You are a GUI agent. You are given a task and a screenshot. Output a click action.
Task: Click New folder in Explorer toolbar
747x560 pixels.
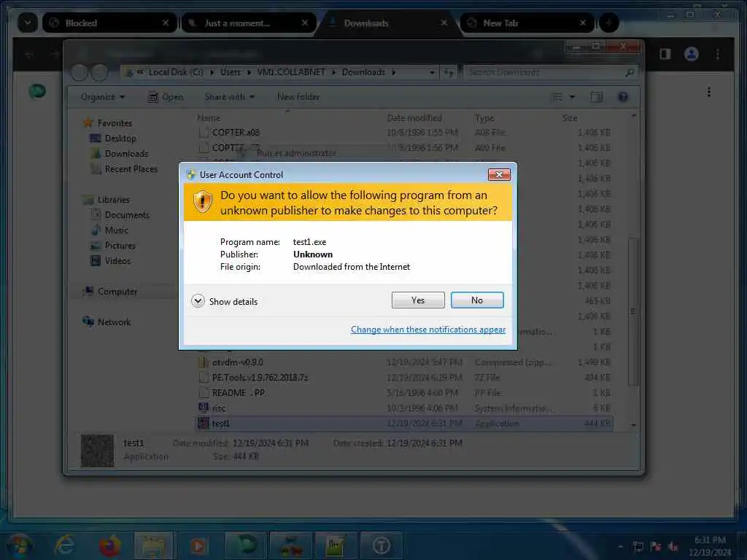pos(298,97)
